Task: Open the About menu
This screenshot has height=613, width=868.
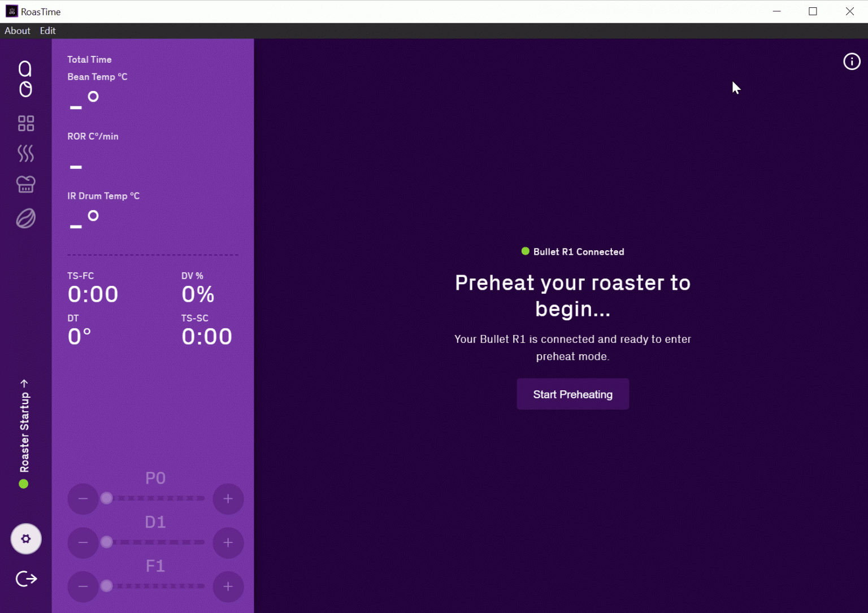Action: pos(18,31)
